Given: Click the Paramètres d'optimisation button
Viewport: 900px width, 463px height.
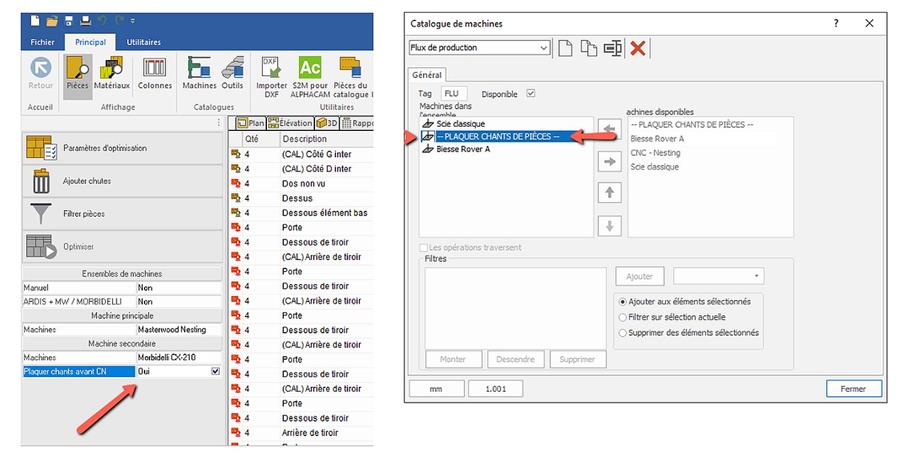Looking at the screenshot, I should pyautogui.click(x=119, y=148).
